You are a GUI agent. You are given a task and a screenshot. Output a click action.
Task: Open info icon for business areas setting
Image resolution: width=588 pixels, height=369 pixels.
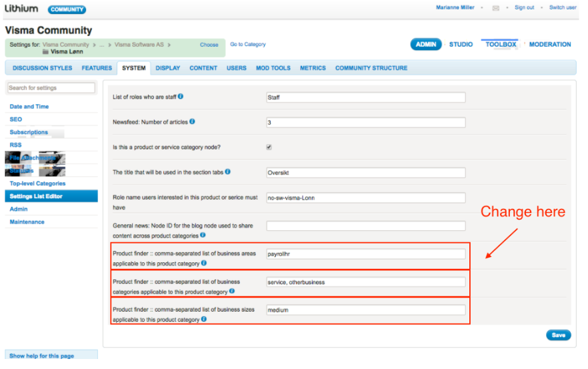[203, 263]
